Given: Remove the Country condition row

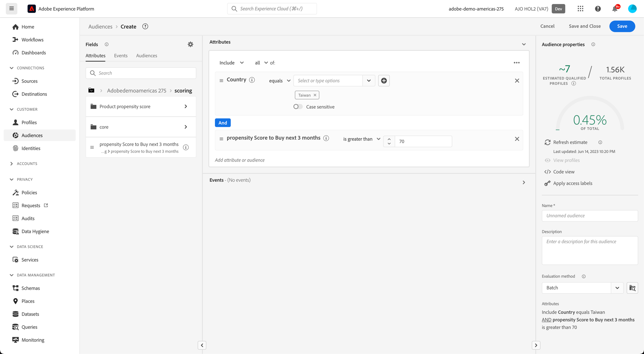Looking at the screenshot, I should click(517, 81).
